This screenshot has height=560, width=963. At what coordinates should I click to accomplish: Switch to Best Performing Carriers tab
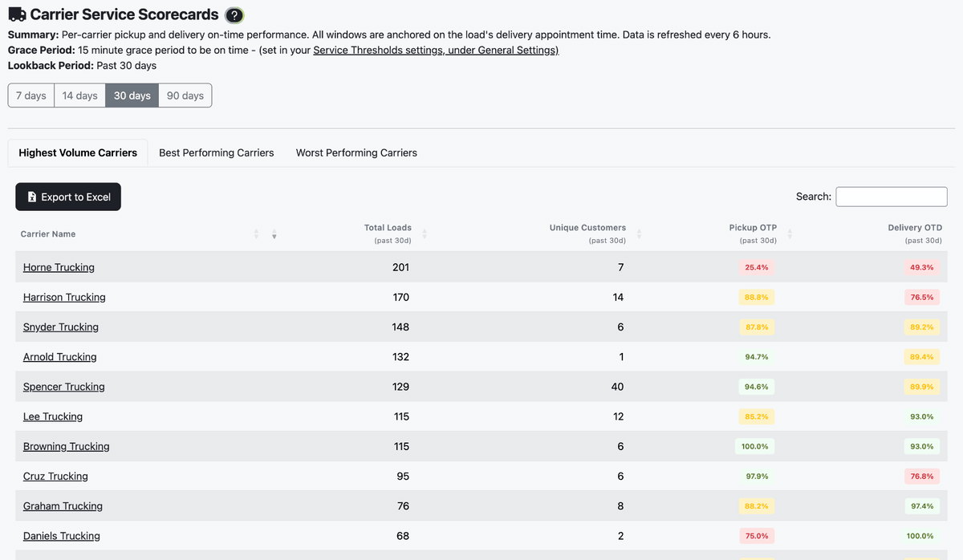click(217, 152)
